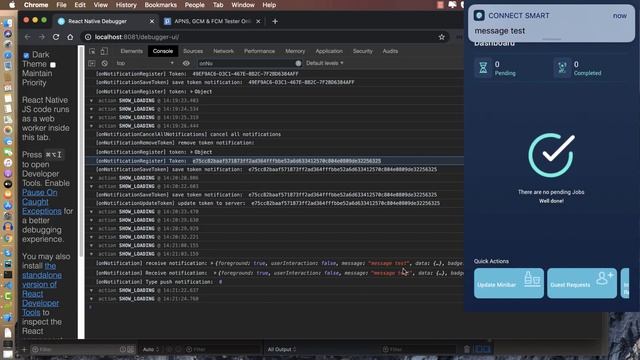640x360 pixels.
Task: Bookmark this page with the star icon
Action: point(442,37)
